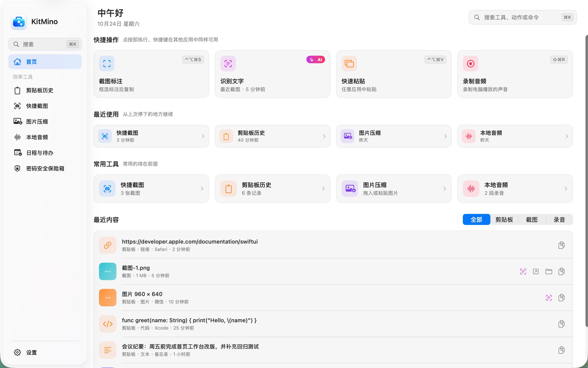Open 图片压缩 in the sidebar
The image size is (588, 368).
[x=45, y=121]
